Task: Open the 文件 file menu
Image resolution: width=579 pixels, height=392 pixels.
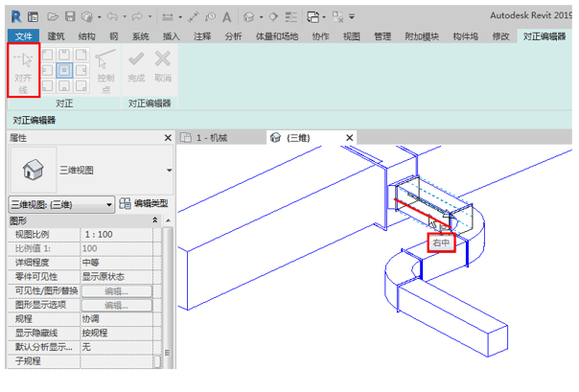Action: 24,36
